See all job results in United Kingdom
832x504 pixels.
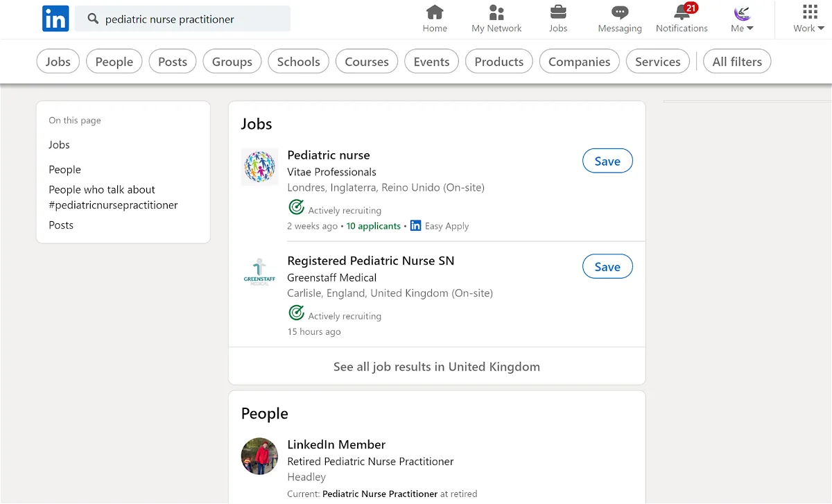(x=437, y=367)
